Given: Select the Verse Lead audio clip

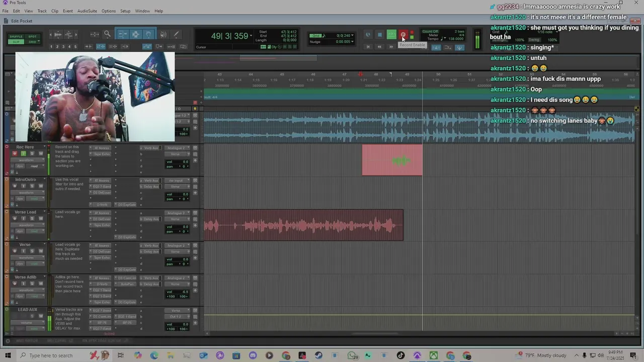Looking at the screenshot, I should tap(303, 225).
